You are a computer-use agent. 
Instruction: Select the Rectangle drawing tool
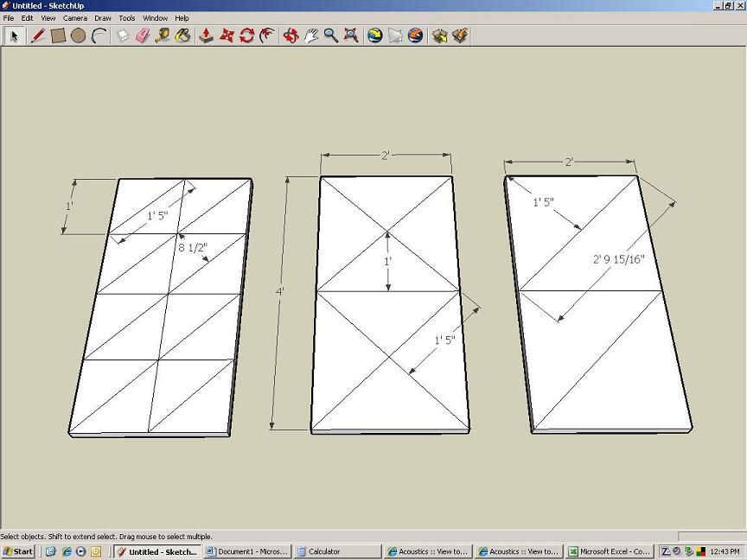pyautogui.click(x=58, y=35)
